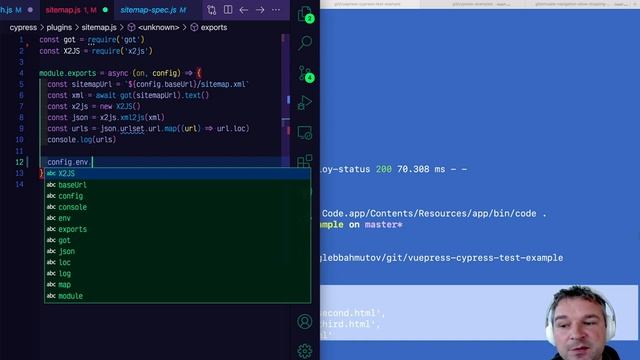Image resolution: width=640 pixels, height=360 pixels.
Task: Select baseUrl autocomplete suggestion
Action: click(177, 185)
